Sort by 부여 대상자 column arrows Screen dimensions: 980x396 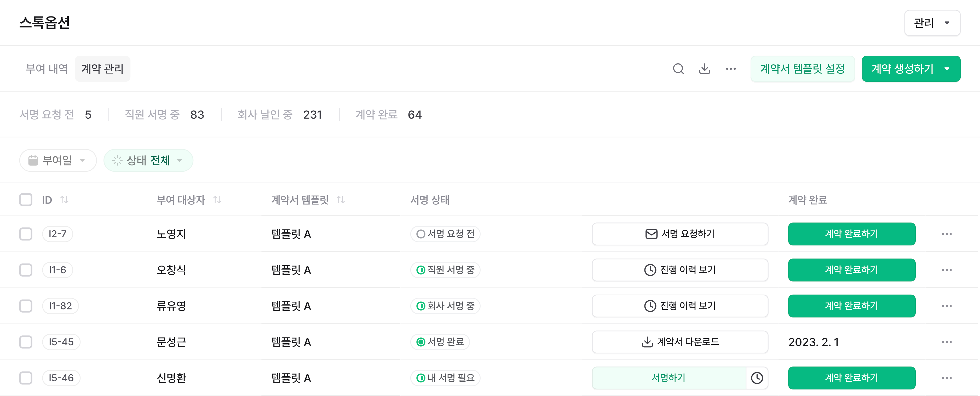tap(217, 200)
